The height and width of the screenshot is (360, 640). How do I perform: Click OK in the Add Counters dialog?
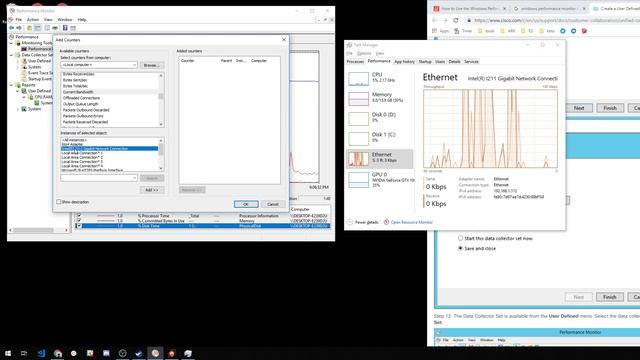tap(246, 204)
